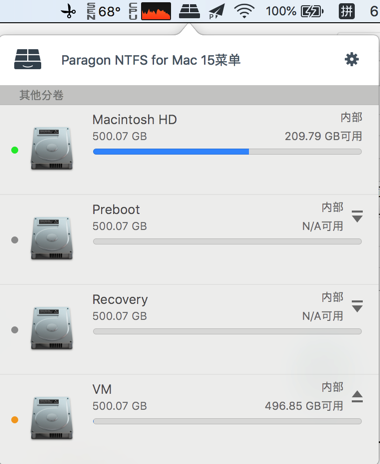Mount the Preboot volume with its arrow
This screenshot has height=464, width=380.
[x=357, y=216]
